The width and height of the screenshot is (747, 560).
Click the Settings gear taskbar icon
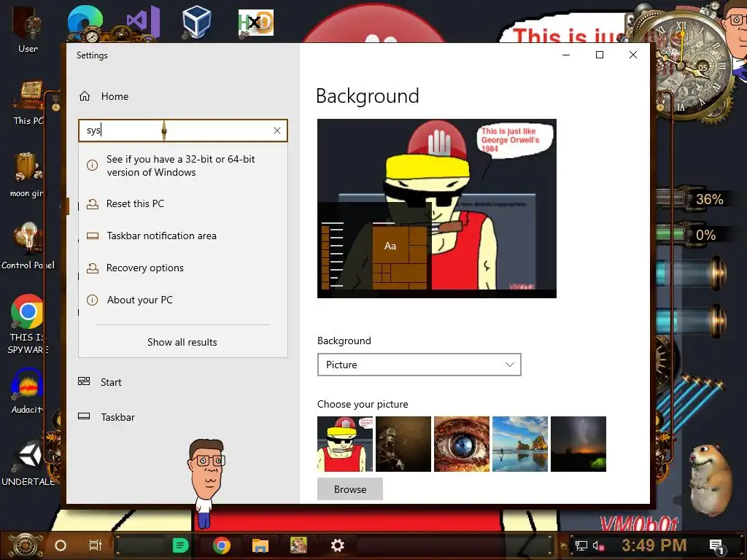(337, 545)
